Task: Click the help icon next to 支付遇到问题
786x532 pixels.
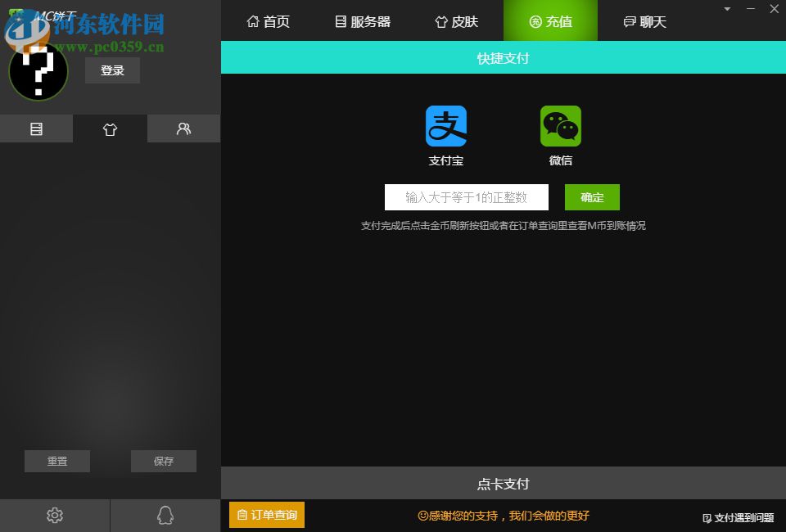Action: pos(706,518)
